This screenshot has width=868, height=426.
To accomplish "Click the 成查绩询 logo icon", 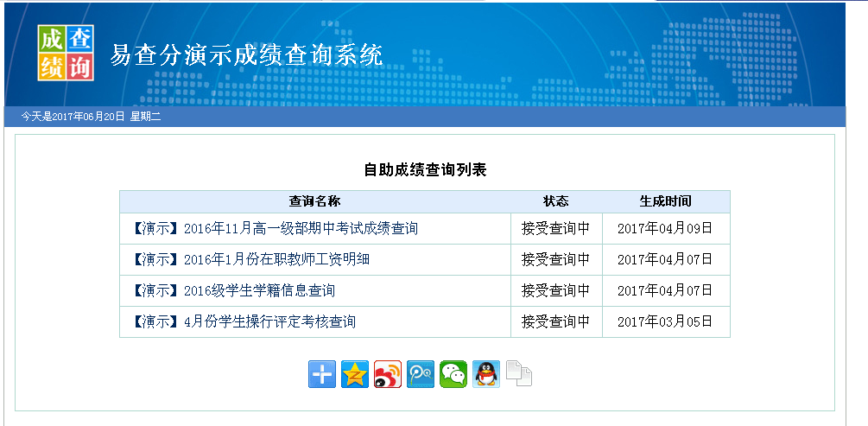I will (x=66, y=54).
